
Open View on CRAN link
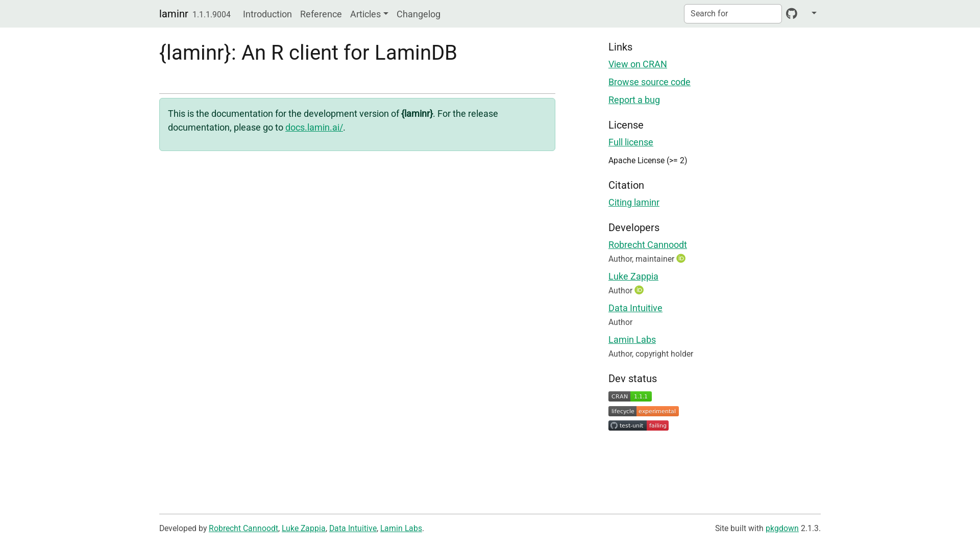(638, 64)
